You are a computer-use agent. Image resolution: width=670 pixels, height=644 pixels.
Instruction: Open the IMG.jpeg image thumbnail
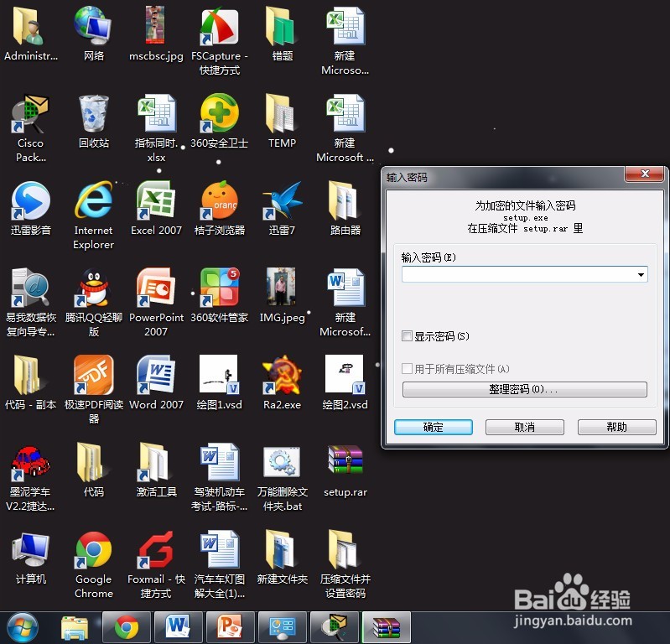[281, 286]
